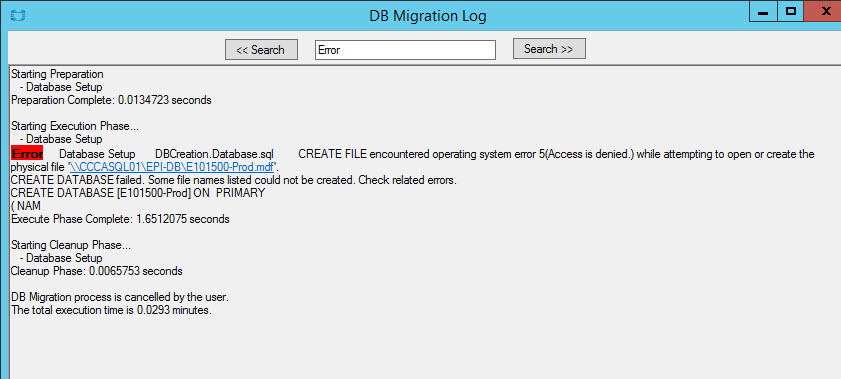Click 'CREATE DATABASE [E101500-Prod] ON PRIMARY' line
841x379 pixels.
pos(138,193)
